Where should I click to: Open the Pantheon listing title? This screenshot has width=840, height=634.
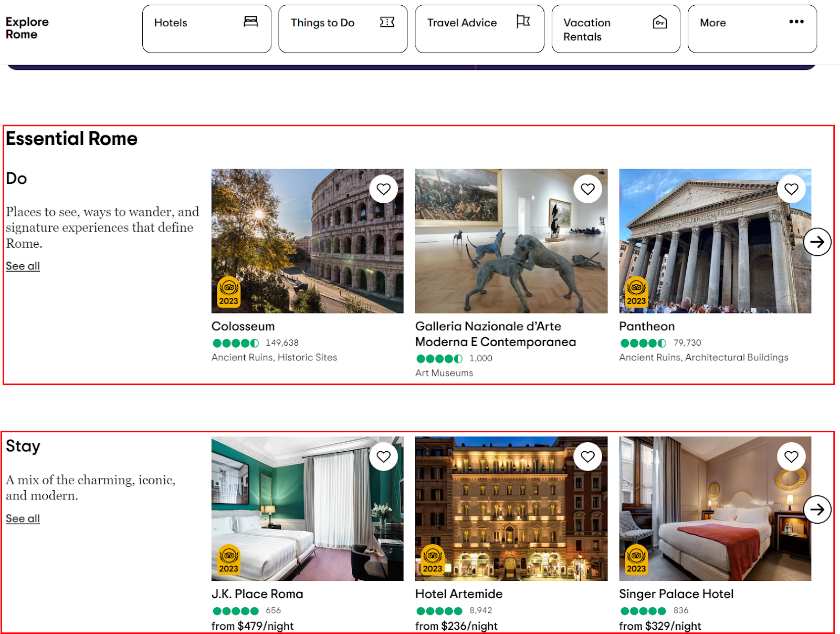pos(647,327)
